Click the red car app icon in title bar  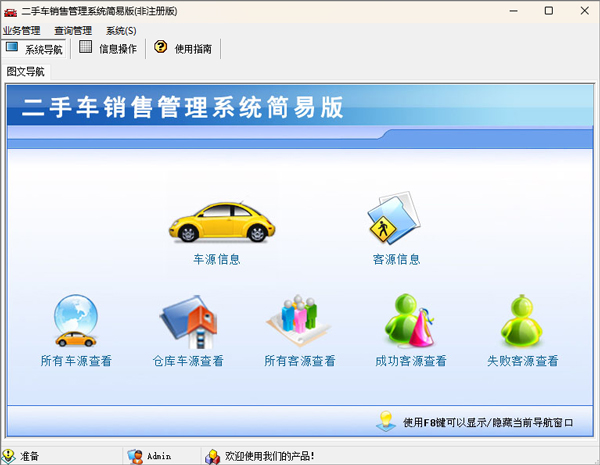pyautogui.click(x=10, y=12)
